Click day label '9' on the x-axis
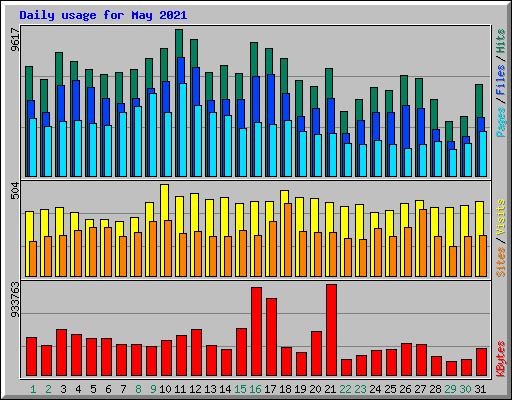This screenshot has width=512, height=400. point(153,389)
